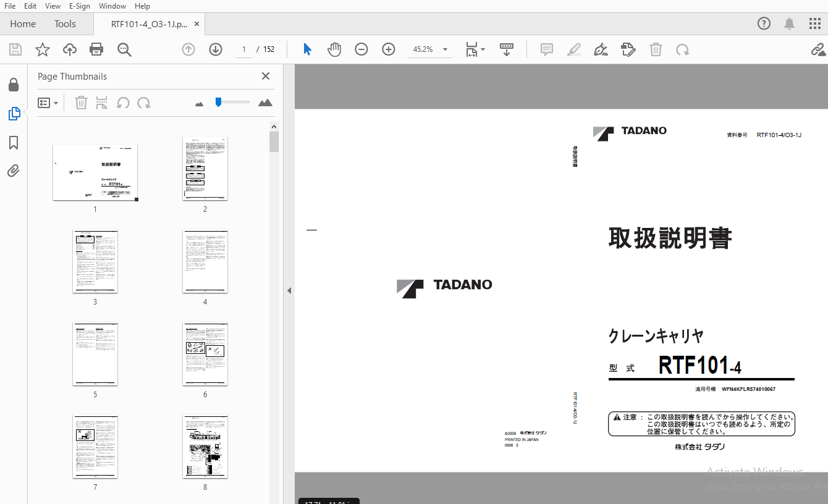
Task: Click the Delete trash icon in main toolbar
Action: 656,49
